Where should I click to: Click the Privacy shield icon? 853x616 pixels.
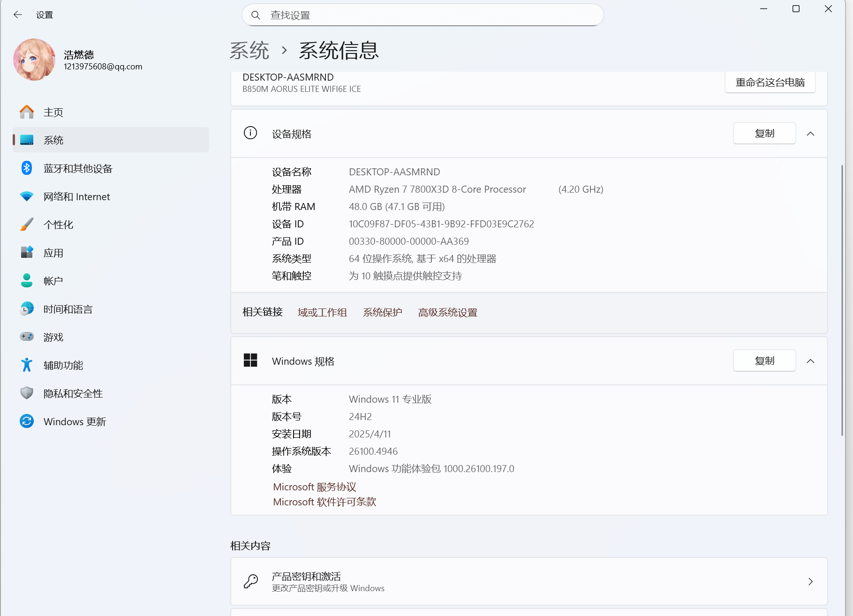point(27,393)
